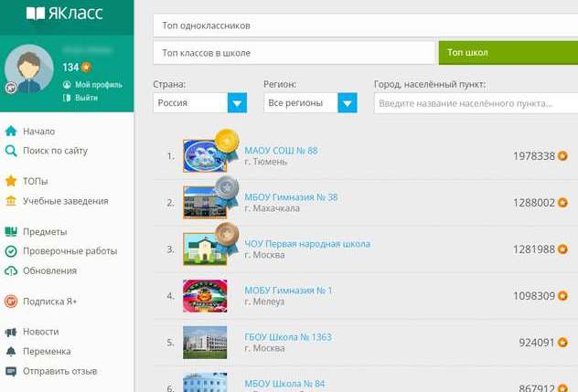Click the small badge on the avatar

(11, 88)
